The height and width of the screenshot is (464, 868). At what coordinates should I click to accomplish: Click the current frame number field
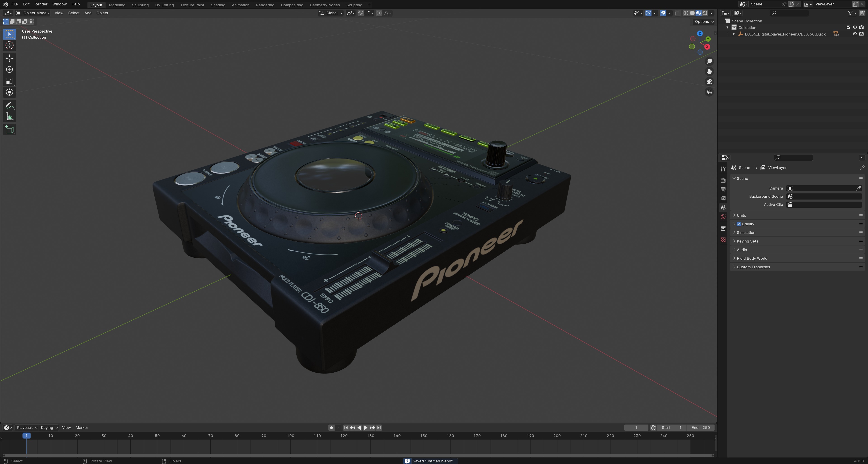click(636, 428)
